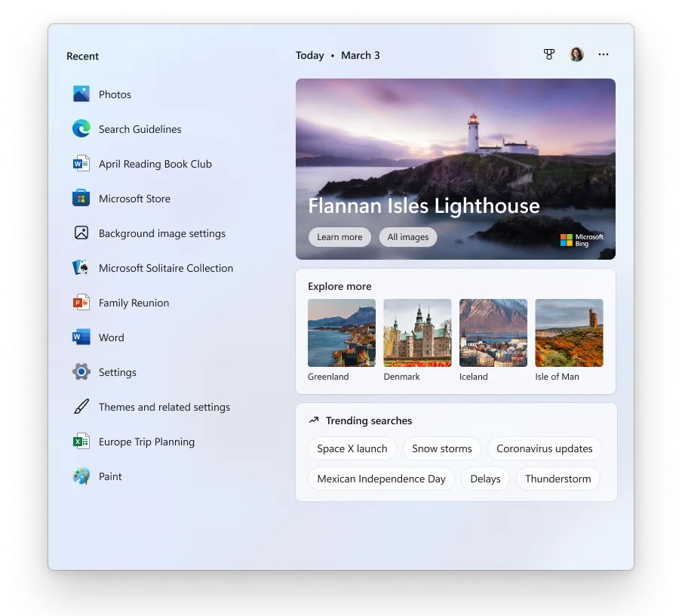Click the Microsoft Bing logo
The image size is (682, 616).
pos(582,240)
